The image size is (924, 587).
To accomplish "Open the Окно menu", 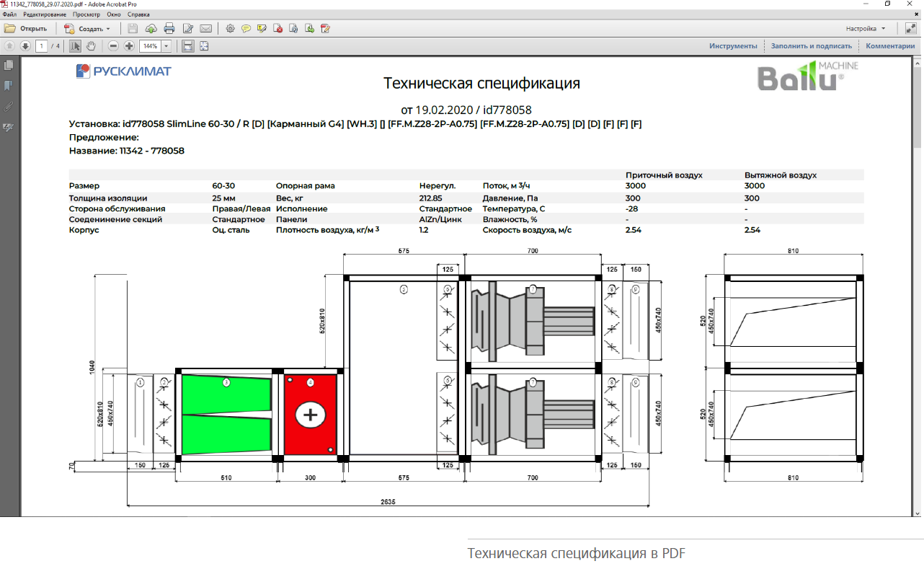I will coord(114,14).
